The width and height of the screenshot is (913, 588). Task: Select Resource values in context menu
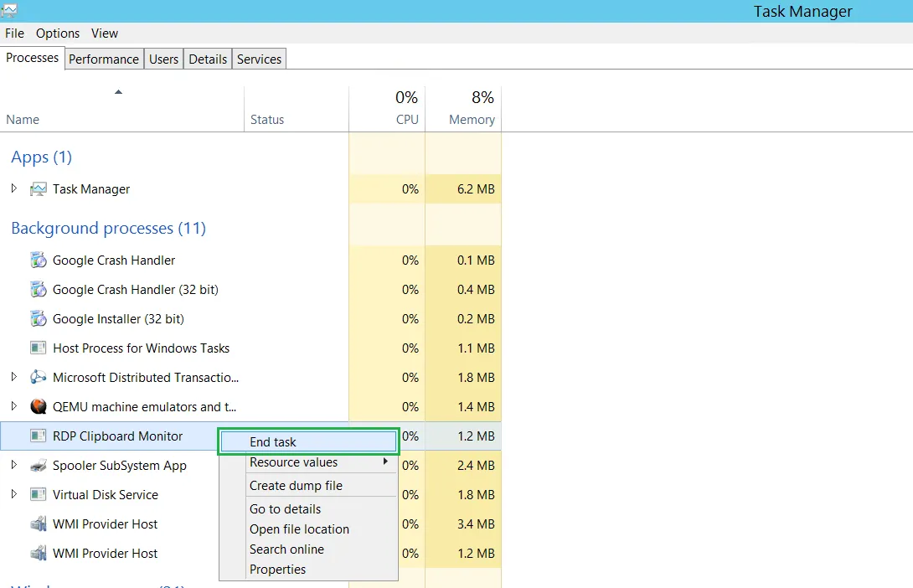point(308,462)
